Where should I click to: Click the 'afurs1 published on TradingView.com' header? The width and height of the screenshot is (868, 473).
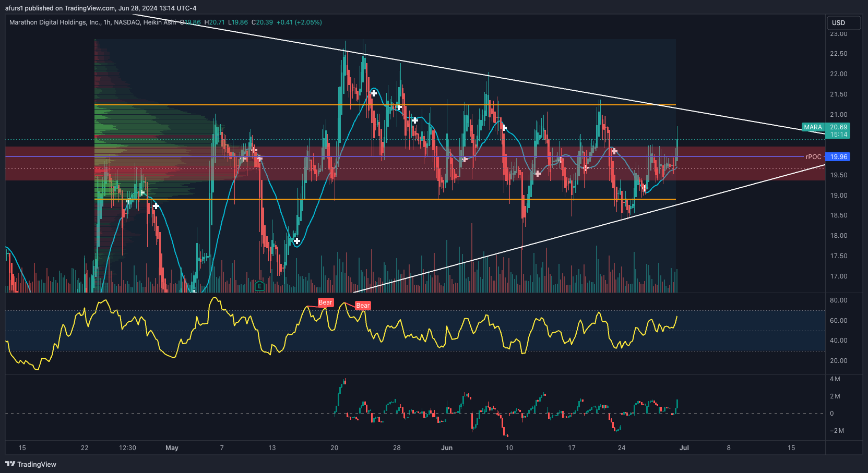tap(60, 8)
